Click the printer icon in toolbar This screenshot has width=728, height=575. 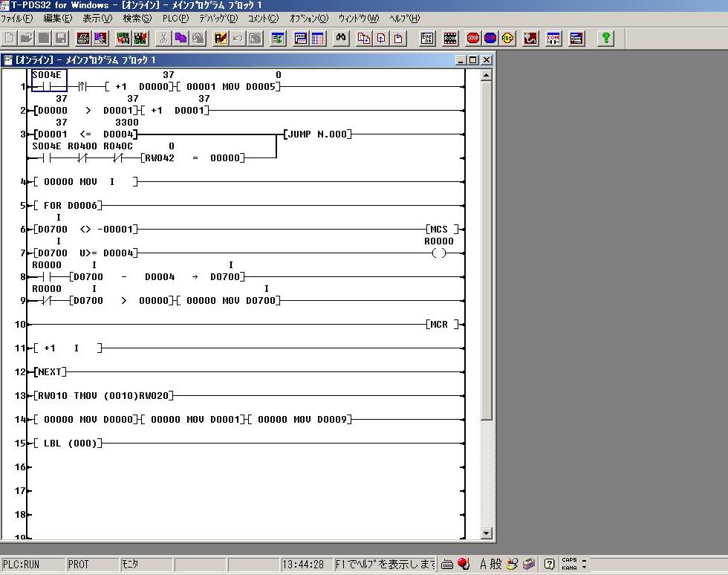[x=83, y=38]
